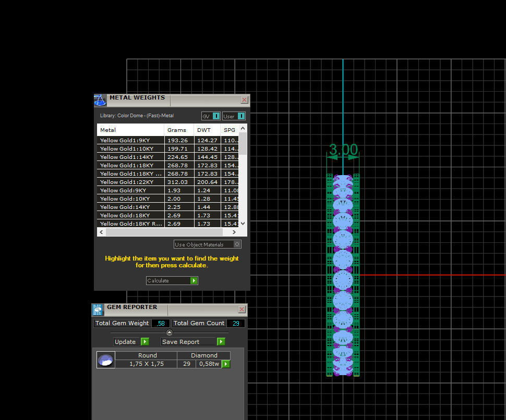The height and width of the screenshot is (420, 506).
Task: Click the 1,75 X 1,75 gem size cell
Action: click(147, 364)
